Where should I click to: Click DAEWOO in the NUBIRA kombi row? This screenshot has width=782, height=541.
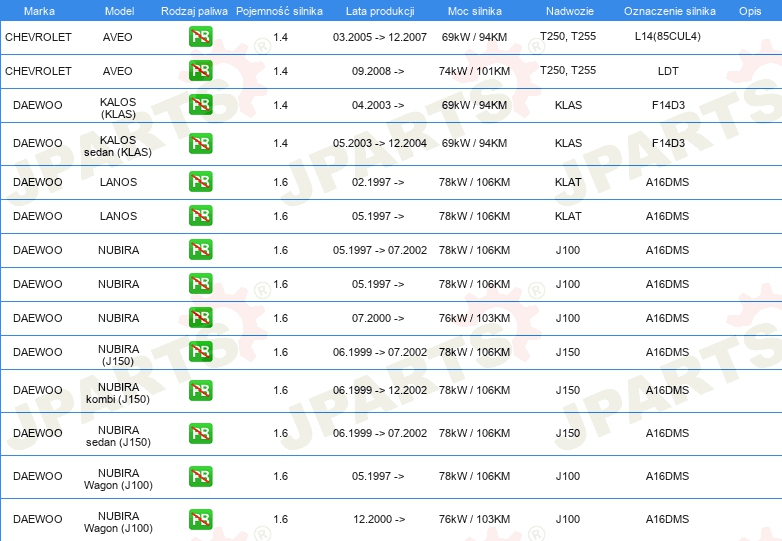(37, 390)
